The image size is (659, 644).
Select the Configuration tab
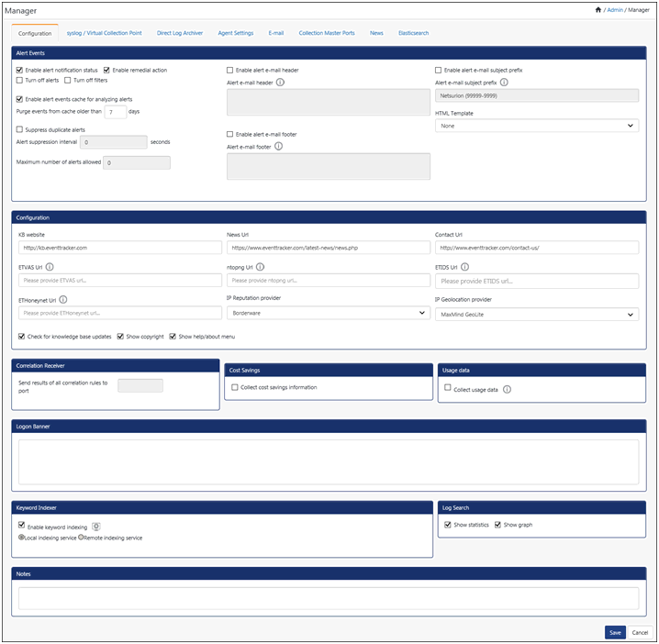(x=35, y=33)
